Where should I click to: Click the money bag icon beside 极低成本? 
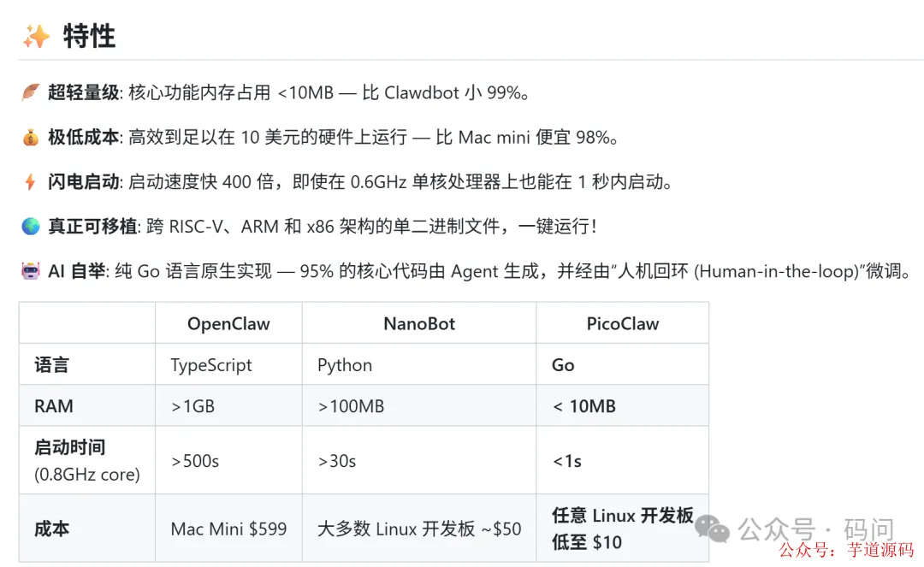click(30, 137)
